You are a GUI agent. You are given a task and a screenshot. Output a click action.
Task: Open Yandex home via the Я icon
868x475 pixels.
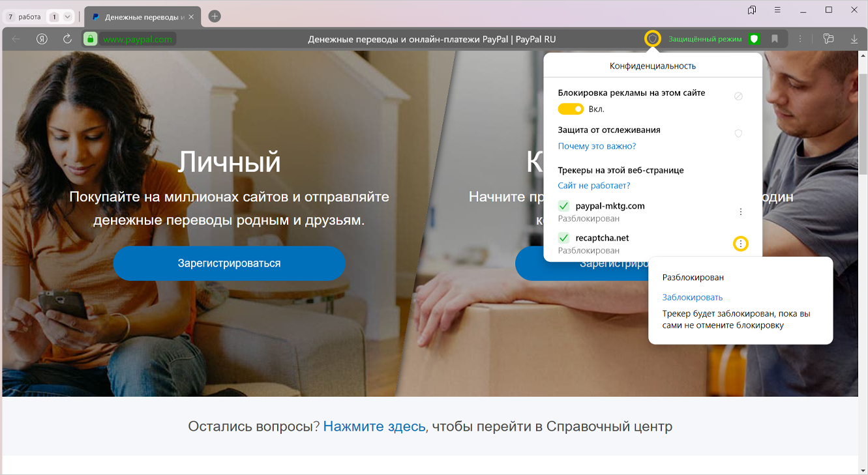coord(42,39)
